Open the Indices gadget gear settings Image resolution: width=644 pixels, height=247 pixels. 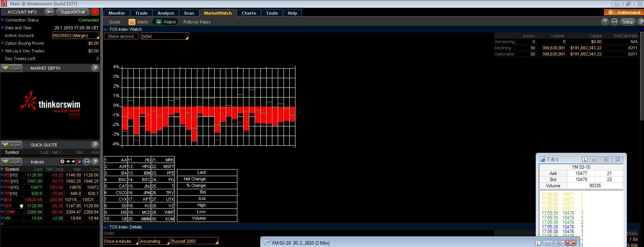click(62, 162)
